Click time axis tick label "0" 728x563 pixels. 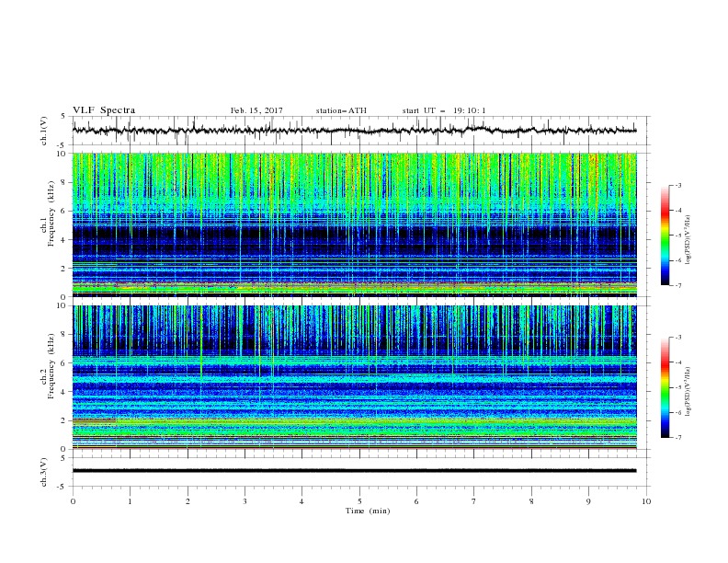click(73, 501)
